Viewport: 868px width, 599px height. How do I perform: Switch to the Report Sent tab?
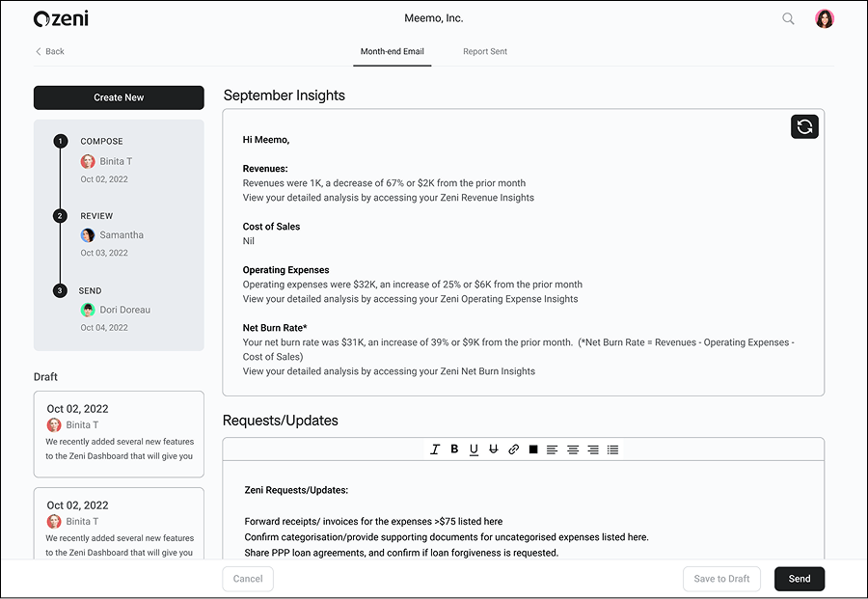(x=485, y=51)
